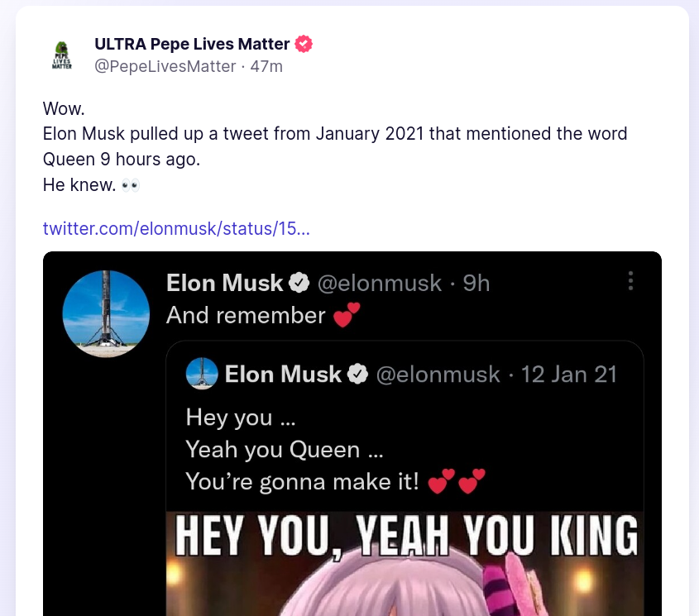Click the "Yeah you Queen ..." quoted tweet text
The image size is (699, 616).
[273, 450]
